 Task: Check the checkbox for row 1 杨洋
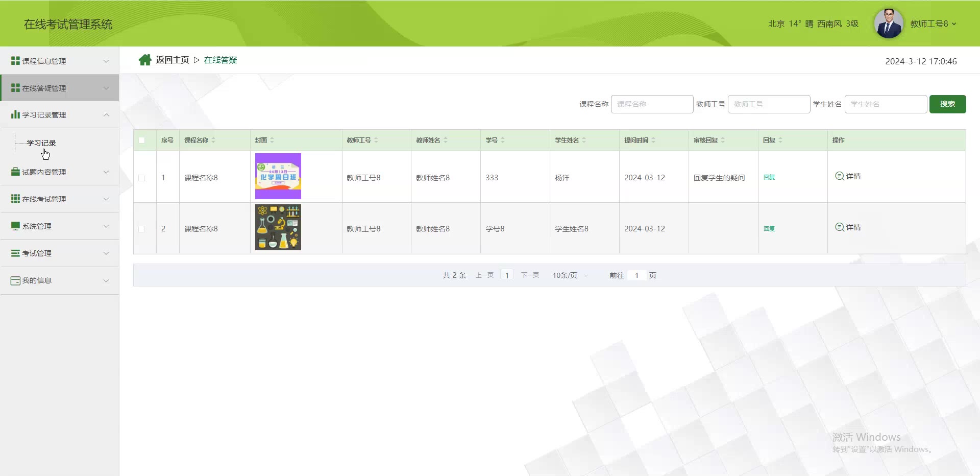pyautogui.click(x=142, y=178)
